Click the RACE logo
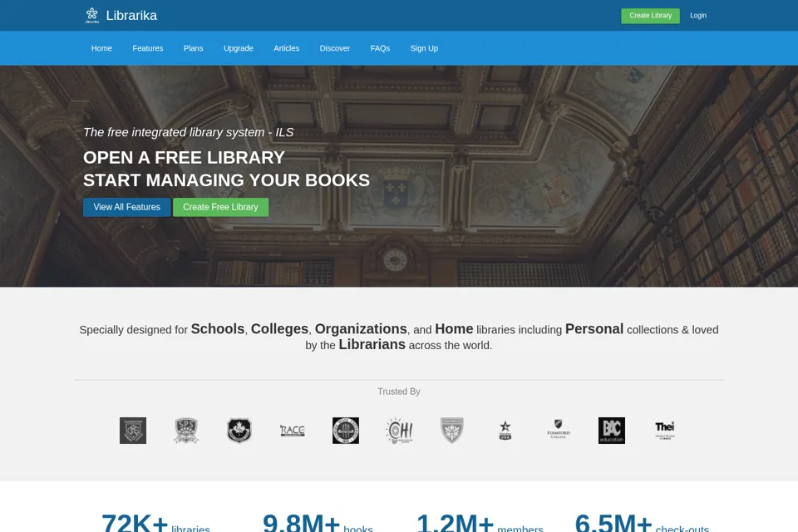This screenshot has width=798, height=532. (x=292, y=431)
